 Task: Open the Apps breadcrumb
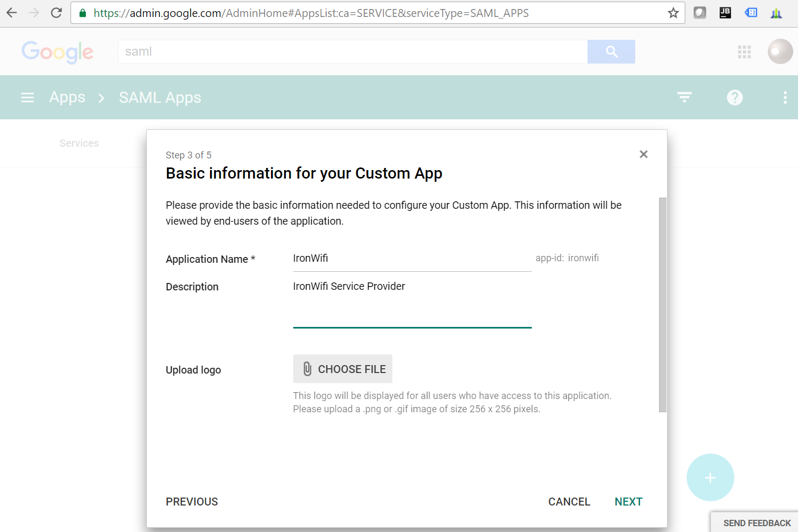coord(67,97)
